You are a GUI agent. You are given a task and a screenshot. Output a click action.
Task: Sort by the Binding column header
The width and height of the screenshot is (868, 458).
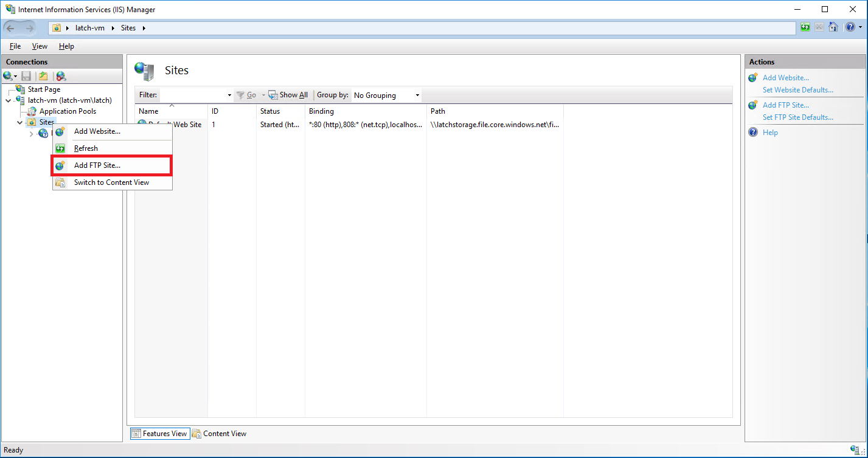(x=366, y=111)
